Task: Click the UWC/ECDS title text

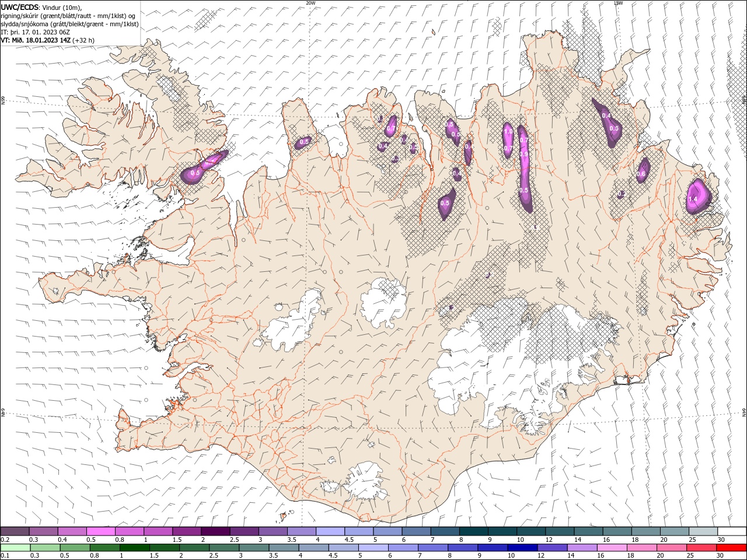Action: pyautogui.click(x=20, y=7)
